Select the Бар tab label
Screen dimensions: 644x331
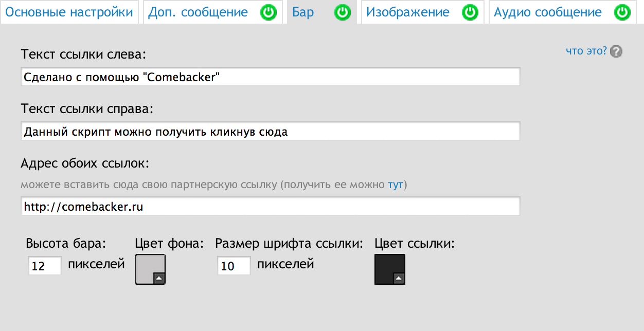pos(303,12)
